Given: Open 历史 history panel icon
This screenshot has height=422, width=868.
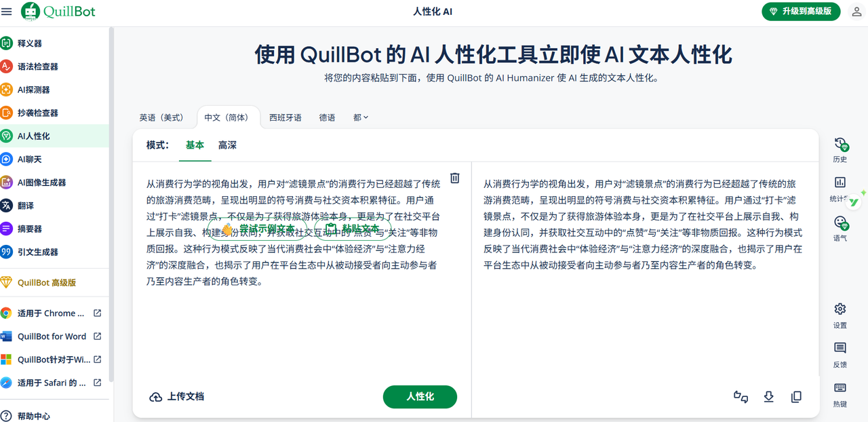Looking at the screenshot, I should point(840,144).
